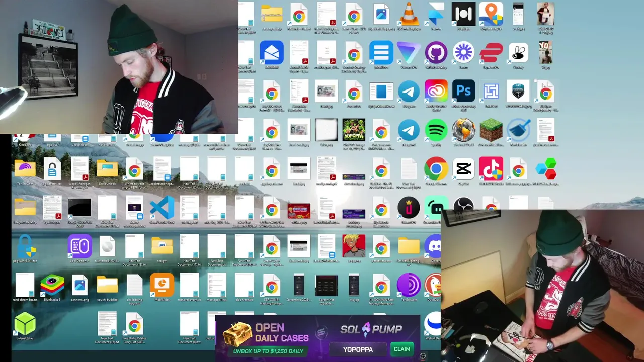The width and height of the screenshot is (644, 362).
Task: Click the YOPOPPA code field in banner
Action: click(x=358, y=349)
